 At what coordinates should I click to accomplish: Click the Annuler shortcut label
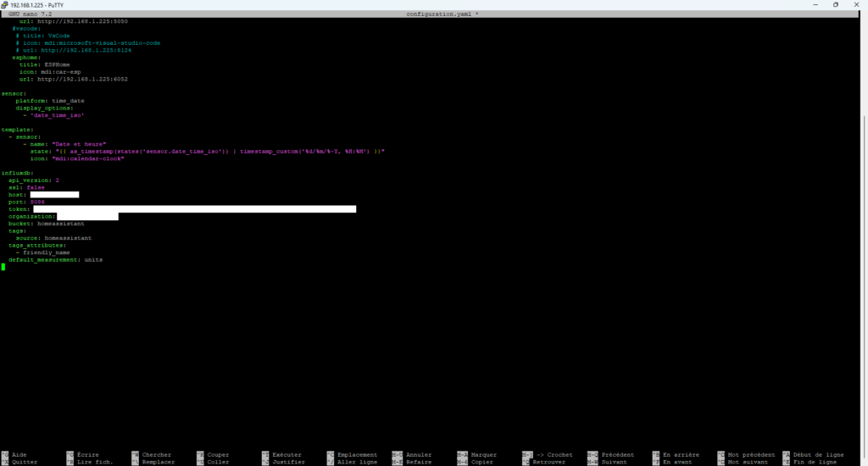click(x=419, y=455)
